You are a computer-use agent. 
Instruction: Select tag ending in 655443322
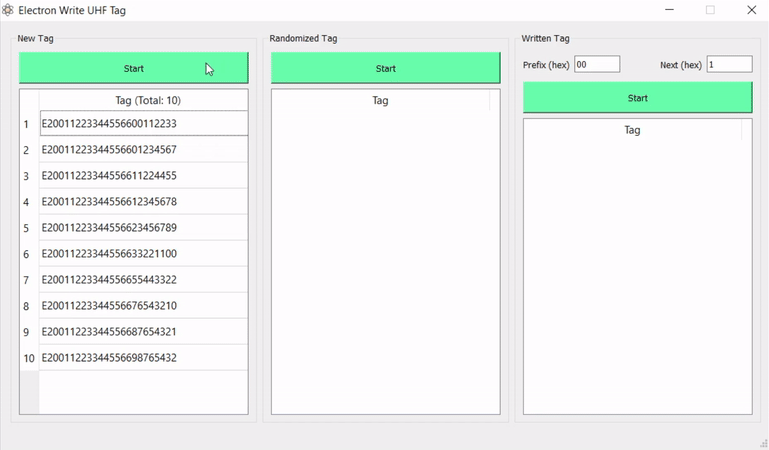143,280
